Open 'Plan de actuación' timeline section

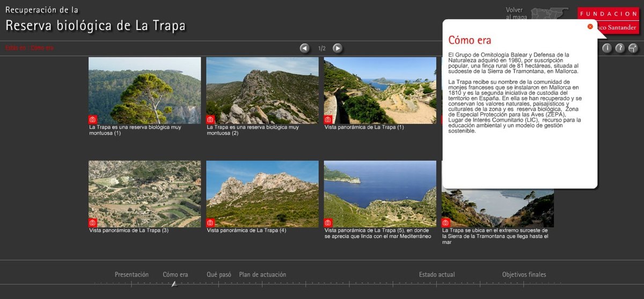pos(262,275)
